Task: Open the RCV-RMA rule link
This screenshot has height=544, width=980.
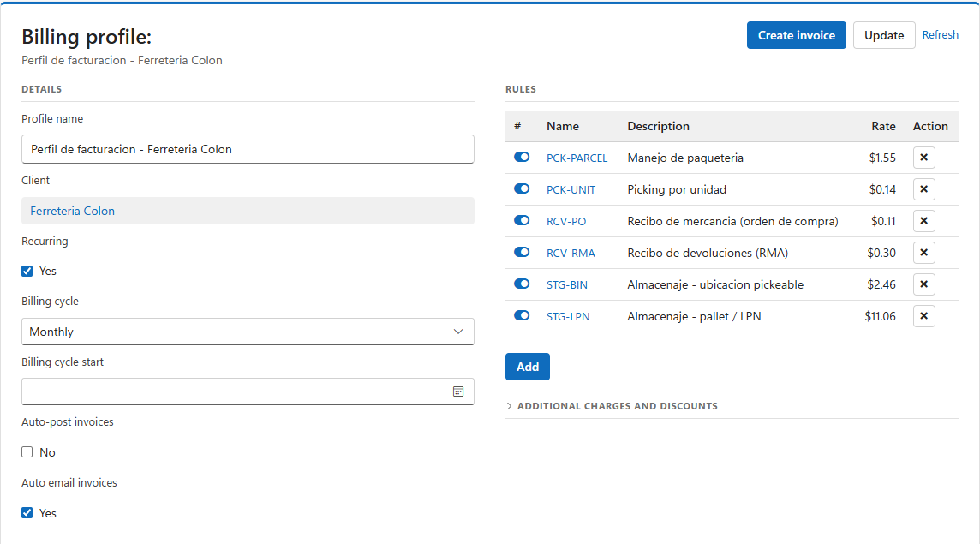Action: click(x=571, y=254)
